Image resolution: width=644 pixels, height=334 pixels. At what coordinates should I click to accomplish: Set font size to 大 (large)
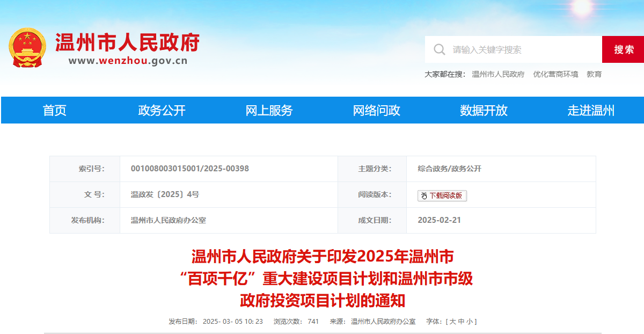452,322
